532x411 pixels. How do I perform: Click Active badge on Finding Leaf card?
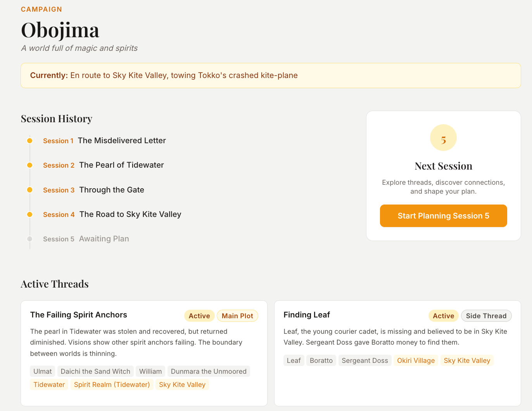click(x=443, y=316)
